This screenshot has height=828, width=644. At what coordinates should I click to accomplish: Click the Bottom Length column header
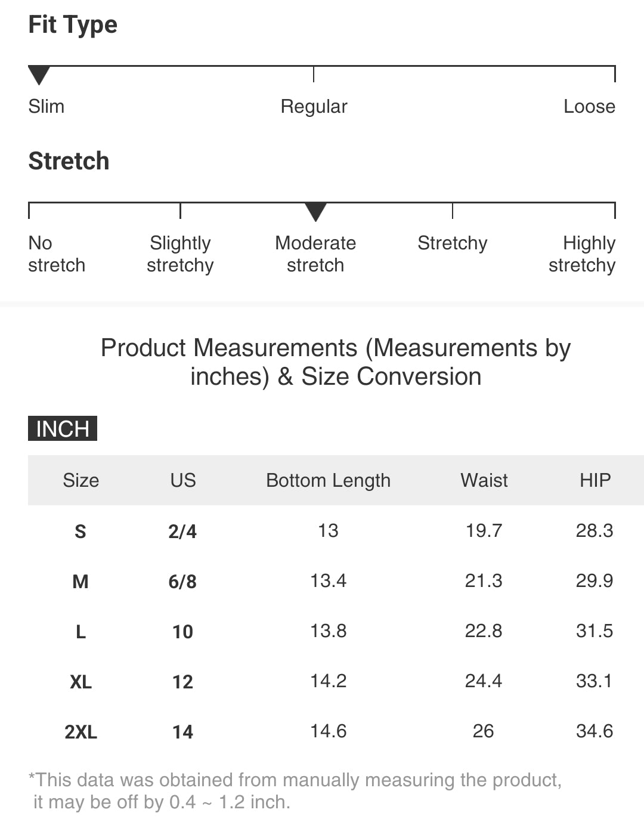coord(328,480)
